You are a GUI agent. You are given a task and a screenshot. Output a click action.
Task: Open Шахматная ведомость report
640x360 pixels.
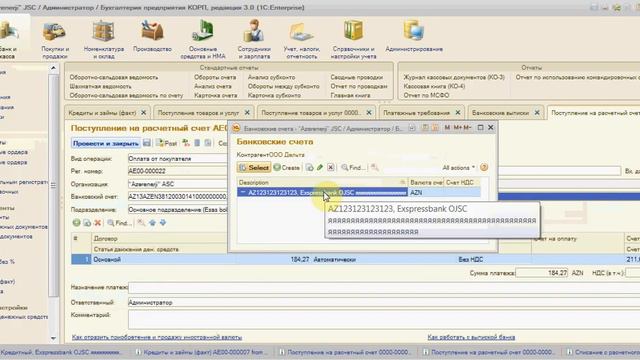(x=100, y=86)
